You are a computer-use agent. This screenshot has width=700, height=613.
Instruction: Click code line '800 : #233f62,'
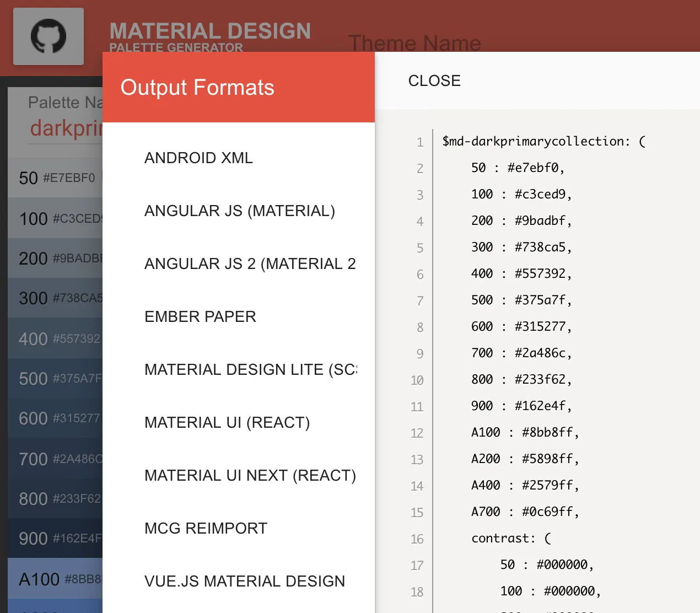click(521, 379)
